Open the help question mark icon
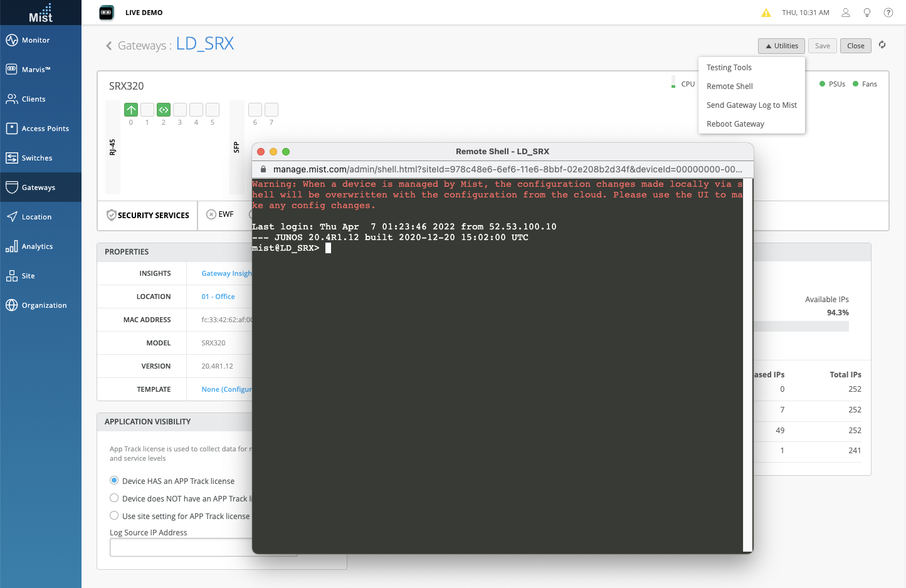This screenshot has width=906, height=588. coord(888,13)
